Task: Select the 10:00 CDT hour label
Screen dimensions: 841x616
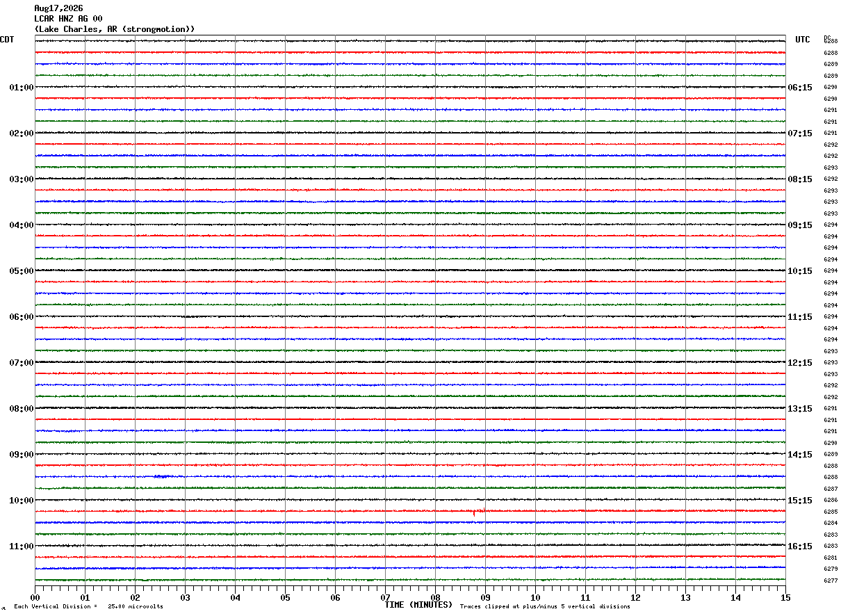Action: coord(22,501)
